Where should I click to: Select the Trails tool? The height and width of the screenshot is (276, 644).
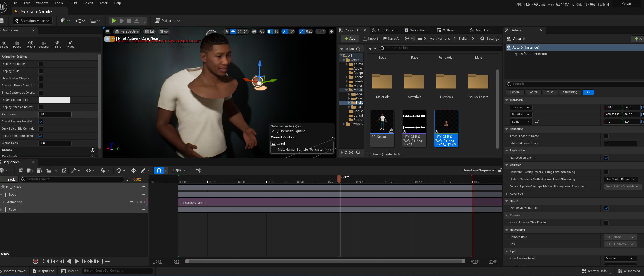(57, 44)
